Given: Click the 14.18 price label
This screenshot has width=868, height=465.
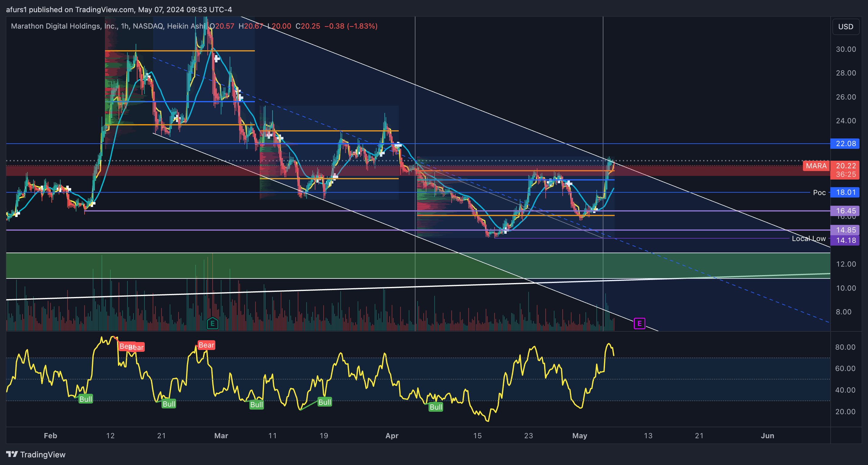Looking at the screenshot, I should tap(845, 240).
